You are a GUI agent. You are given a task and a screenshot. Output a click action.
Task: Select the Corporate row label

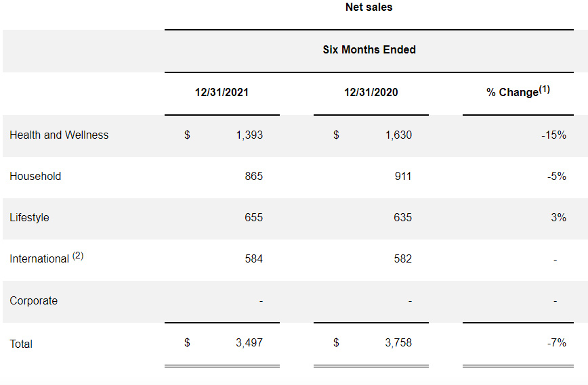33,301
